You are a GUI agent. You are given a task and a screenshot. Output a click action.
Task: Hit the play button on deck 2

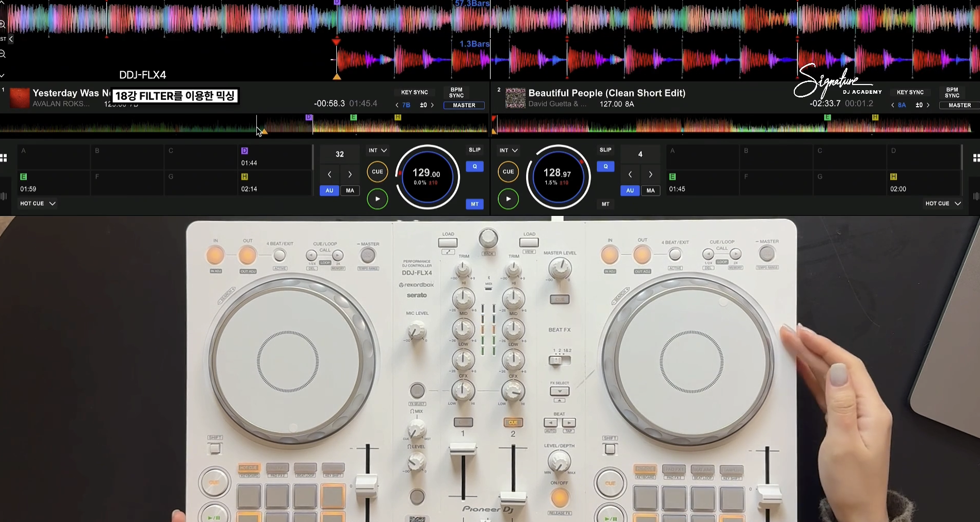click(508, 199)
